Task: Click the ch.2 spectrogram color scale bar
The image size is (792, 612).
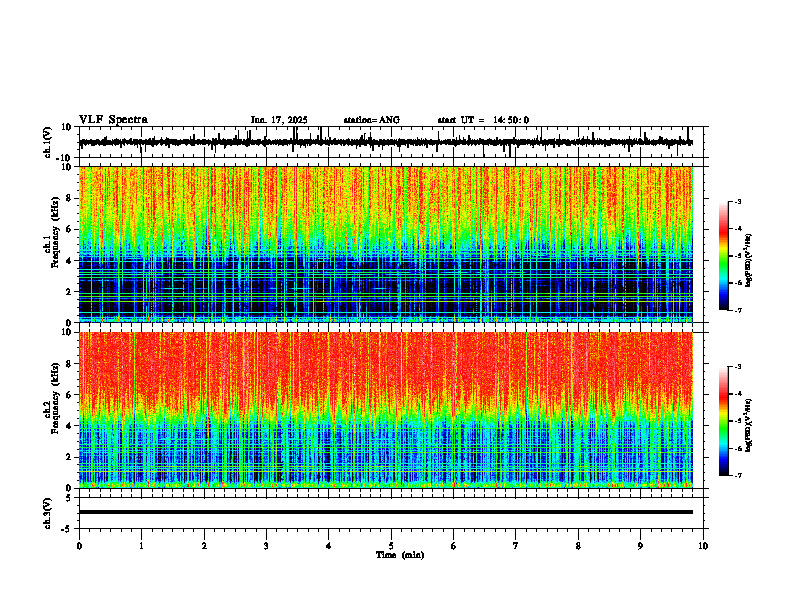Action: 724,421
